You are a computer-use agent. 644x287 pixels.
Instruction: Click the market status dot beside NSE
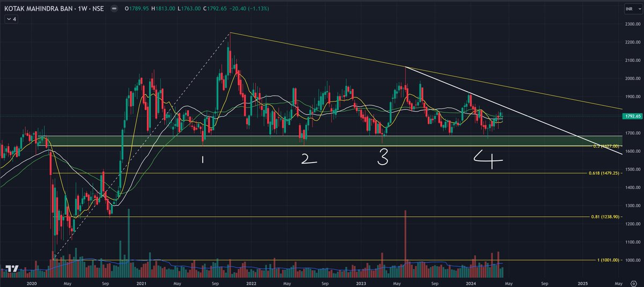pyautogui.click(x=114, y=9)
